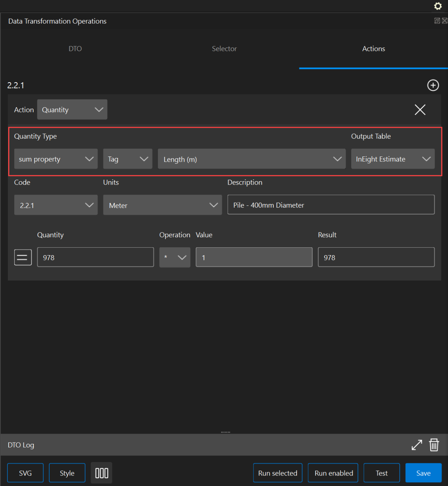The image size is (448, 486).
Task: Open the Action dropdown set to Quantity
Action: 72,110
